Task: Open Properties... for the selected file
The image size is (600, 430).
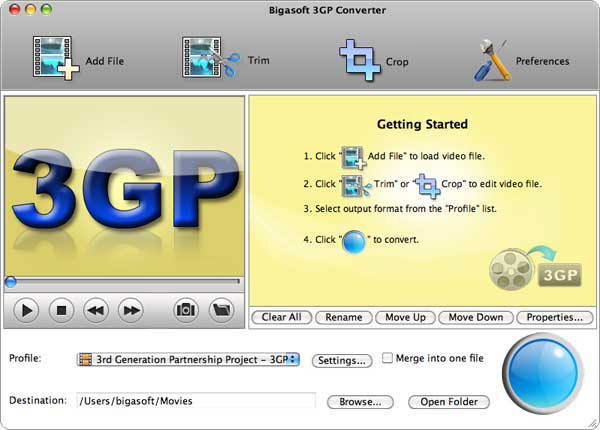Action: click(x=554, y=318)
